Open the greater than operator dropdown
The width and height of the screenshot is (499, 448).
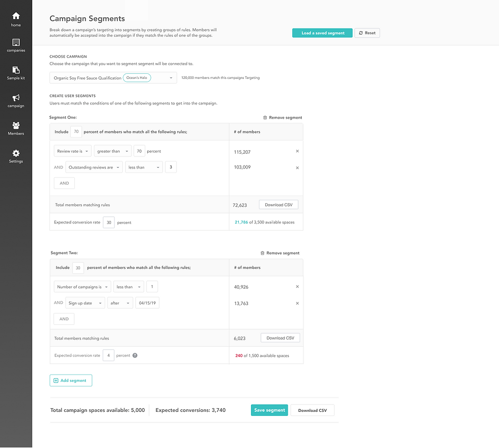coord(113,151)
